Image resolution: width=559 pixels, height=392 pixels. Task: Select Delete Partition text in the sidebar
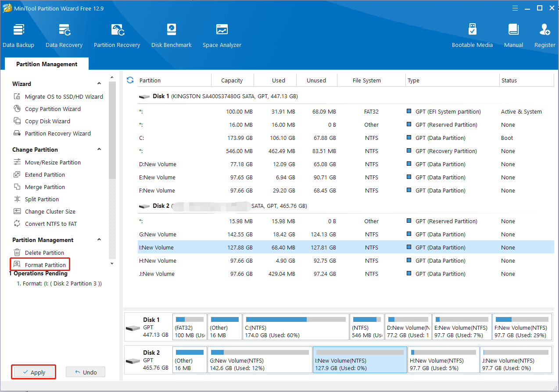(x=44, y=253)
